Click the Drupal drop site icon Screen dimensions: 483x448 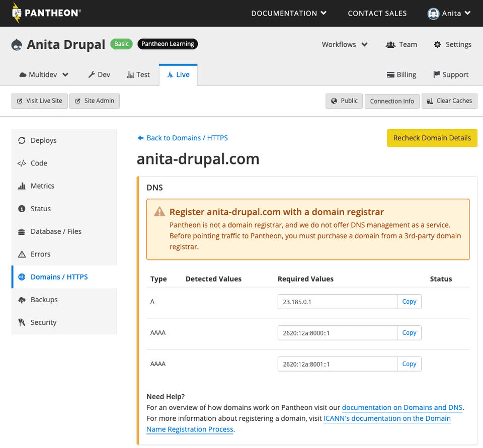coord(17,45)
